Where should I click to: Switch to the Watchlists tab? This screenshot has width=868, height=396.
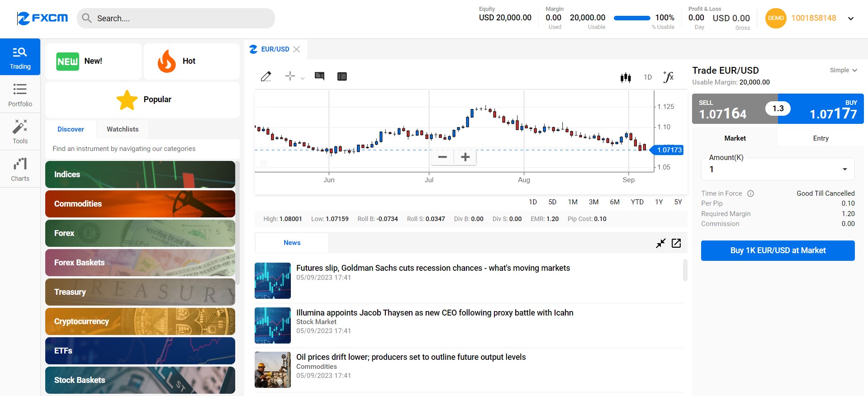pyautogui.click(x=123, y=129)
